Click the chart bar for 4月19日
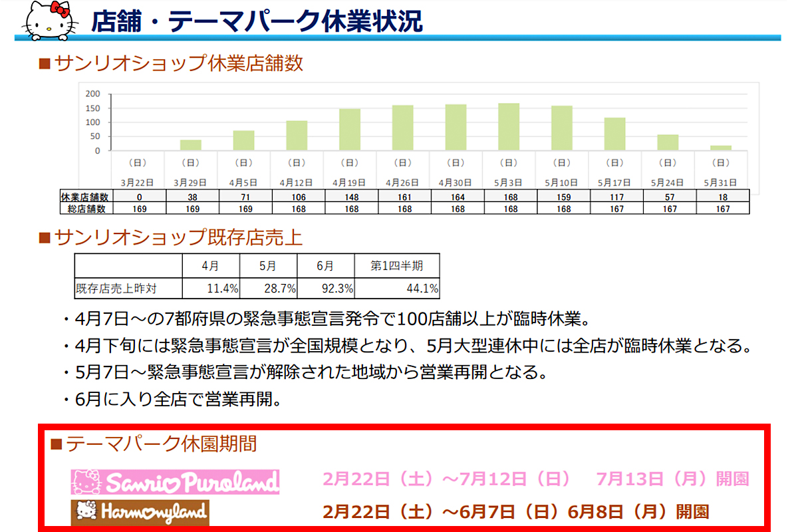798x532 pixels. [x=350, y=130]
